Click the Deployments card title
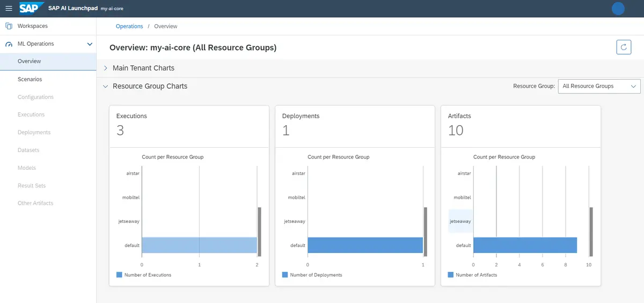This screenshot has width=644, height=303. pyautogui.click(x=301, y=116)
